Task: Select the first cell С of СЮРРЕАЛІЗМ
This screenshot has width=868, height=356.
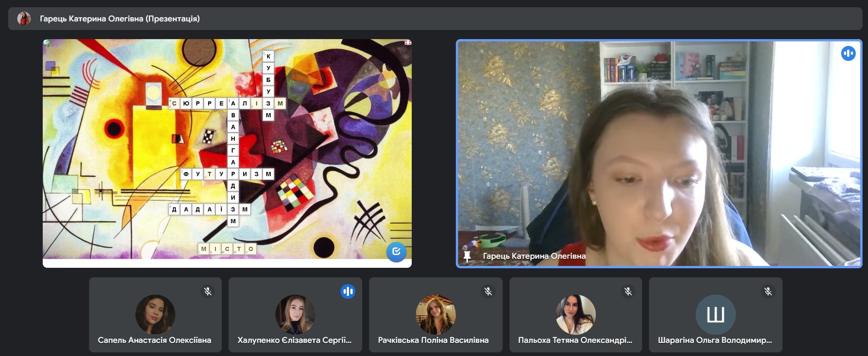Action: point(174,104)
